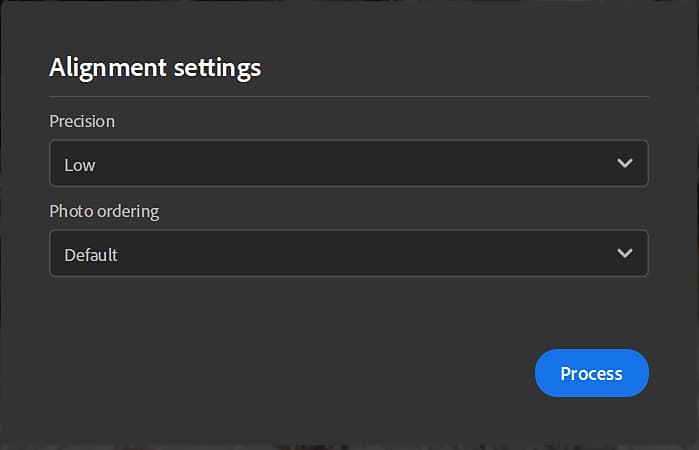This screenshot has height=450, width=699.
Task: Click the word "Alignment" in the heading
Action: click(x=107, y=68)
